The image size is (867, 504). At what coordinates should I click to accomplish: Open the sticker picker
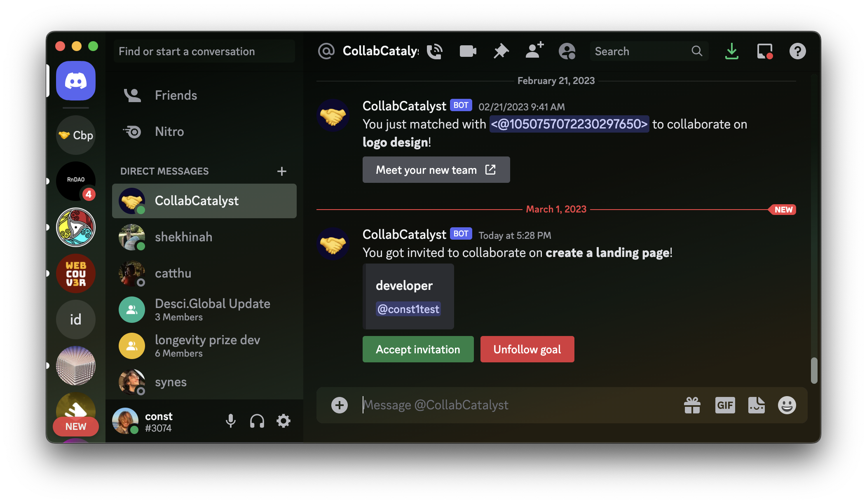pos(757,405)
